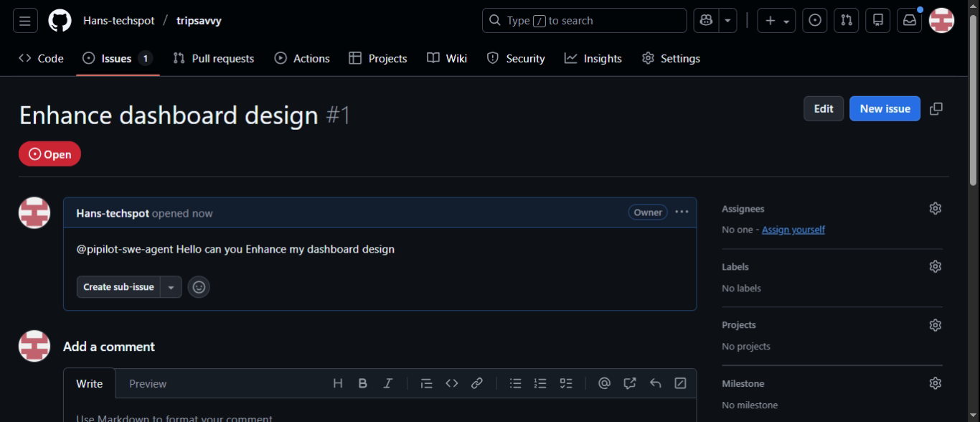Open the GitHub home logo
This screenshot has height=422, width=980.
point(60,21)
